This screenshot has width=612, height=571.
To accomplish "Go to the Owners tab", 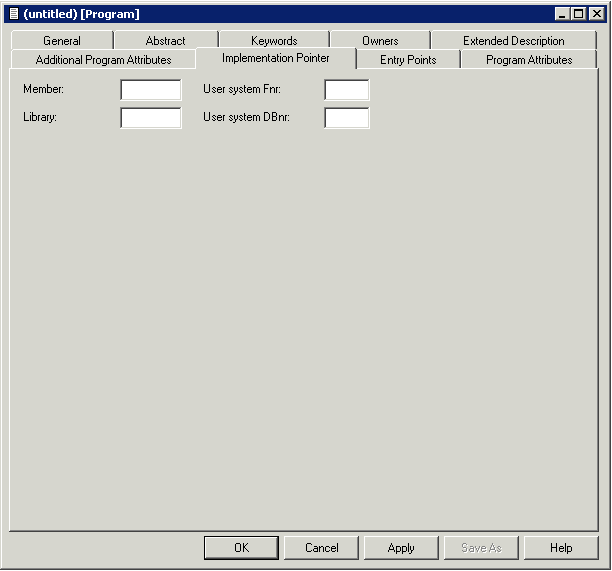I will click(x=380, y=41).
